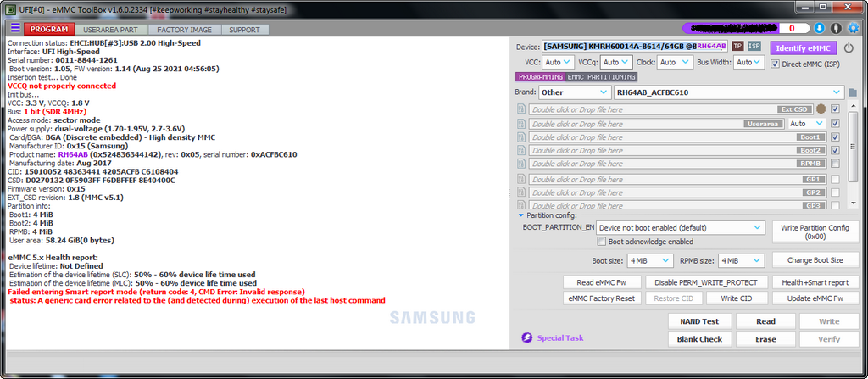
Task: Open the Boot size dropdown
Action: pos(649,260)
